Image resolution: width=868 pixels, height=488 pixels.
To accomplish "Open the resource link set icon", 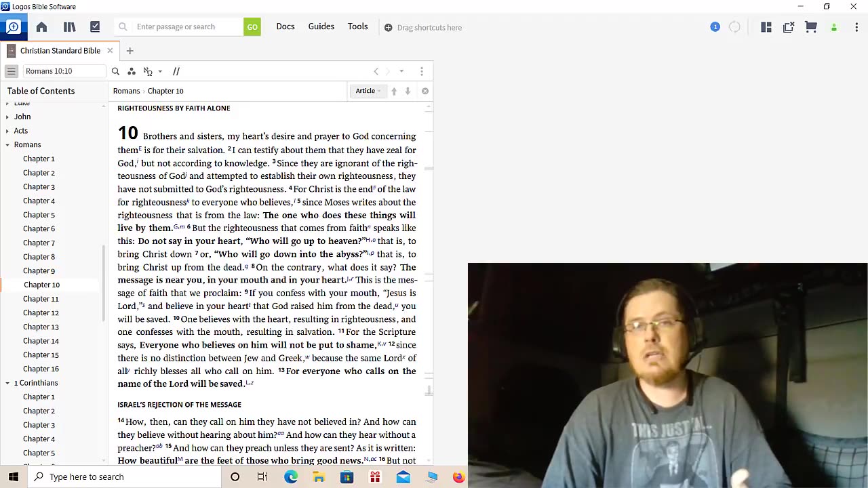I will (x=148, y=71).
